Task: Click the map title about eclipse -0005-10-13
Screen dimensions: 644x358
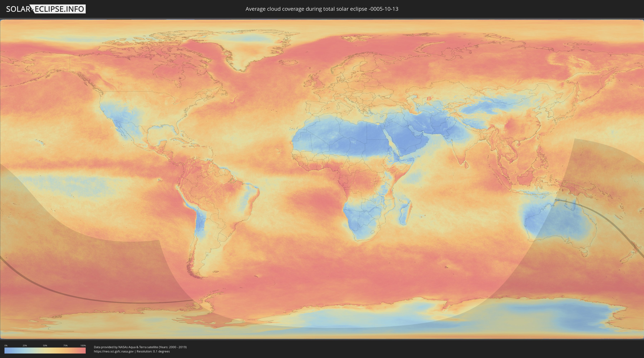Action: coord(322,9)
